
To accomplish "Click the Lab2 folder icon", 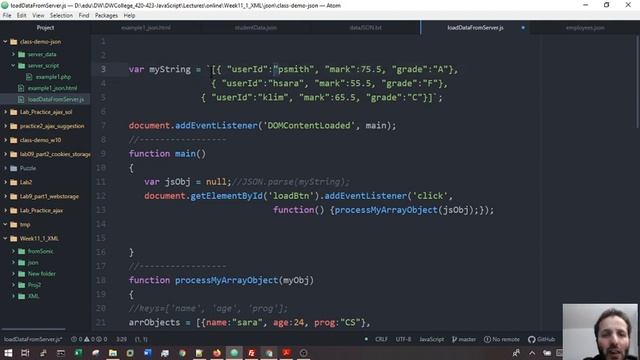I will click(x=13, y=182).
